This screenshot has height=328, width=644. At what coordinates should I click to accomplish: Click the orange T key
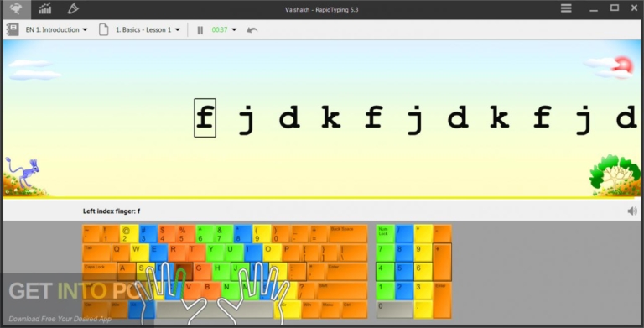pyautogui.click(x=195, y=253)
